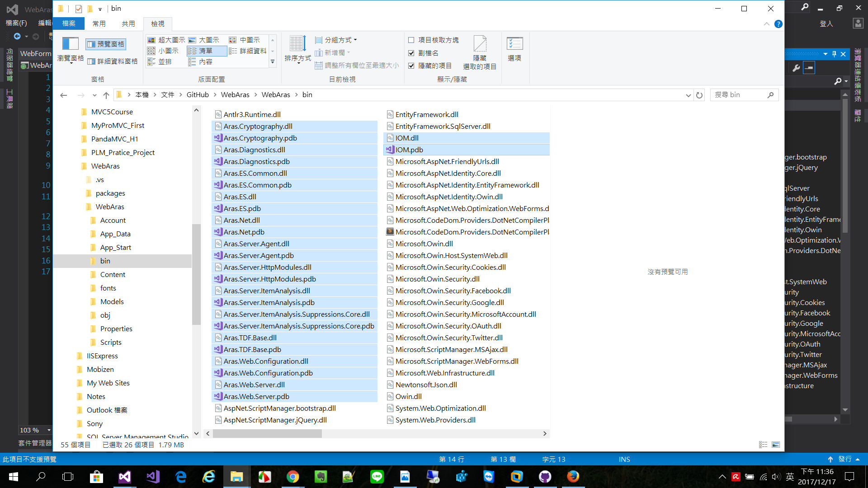Open Firefox from the taskbar
The height and width of the screenshot is (488, 868).
(x=573, y=477)
